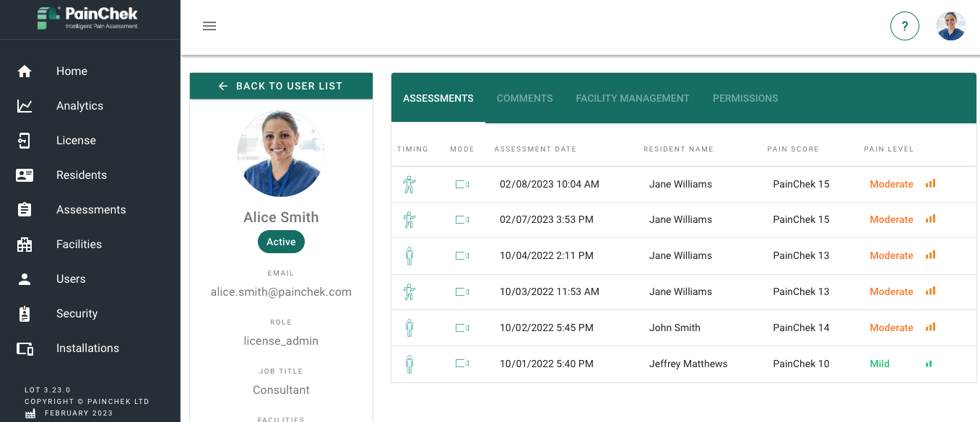Click the Mode column header

(462, 149)
